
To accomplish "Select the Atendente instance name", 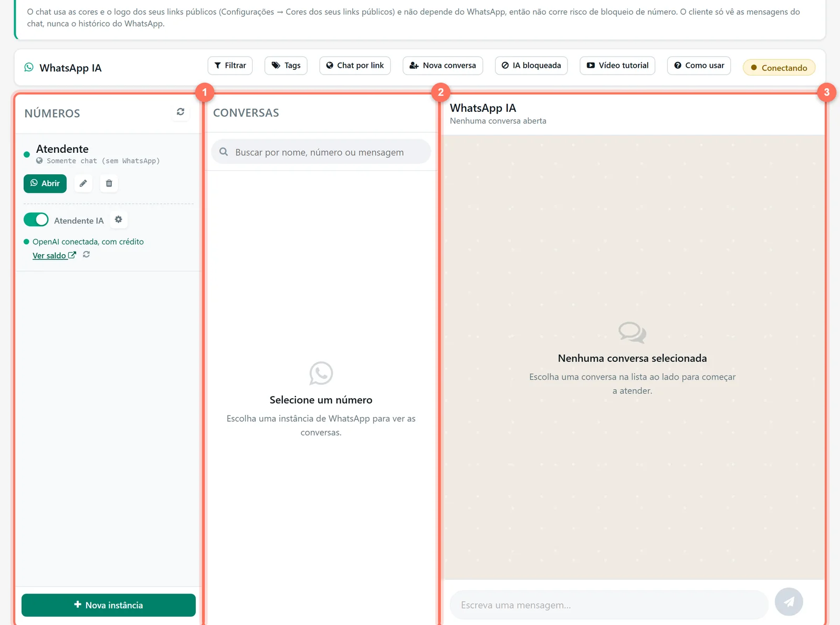I will point(62,149).
